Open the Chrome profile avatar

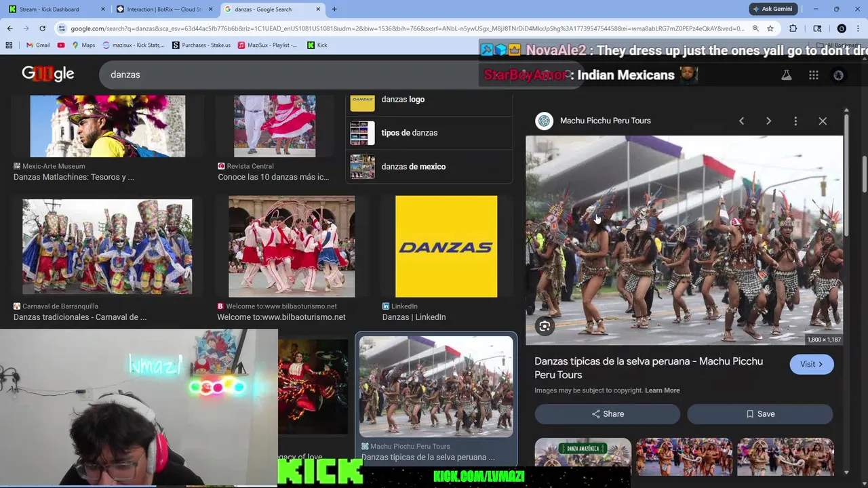[x=842, y=28]
